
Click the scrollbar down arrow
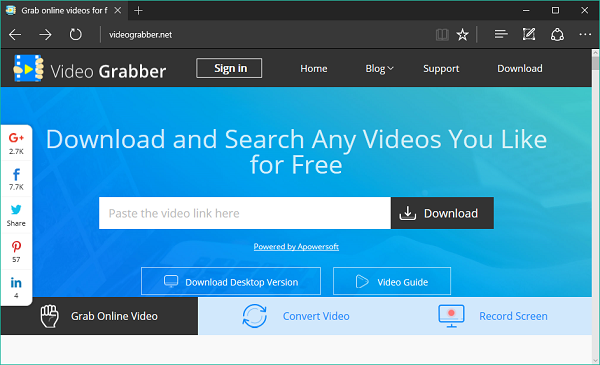(x=595, y=360)
